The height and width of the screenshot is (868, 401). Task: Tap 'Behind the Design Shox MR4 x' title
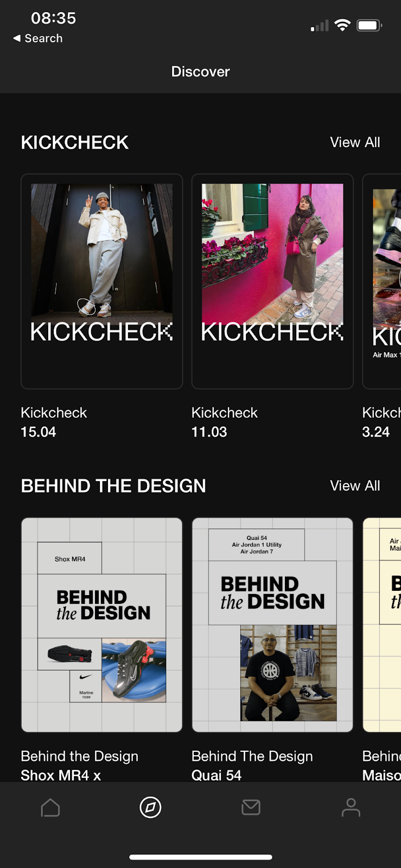tap(79, 765)
